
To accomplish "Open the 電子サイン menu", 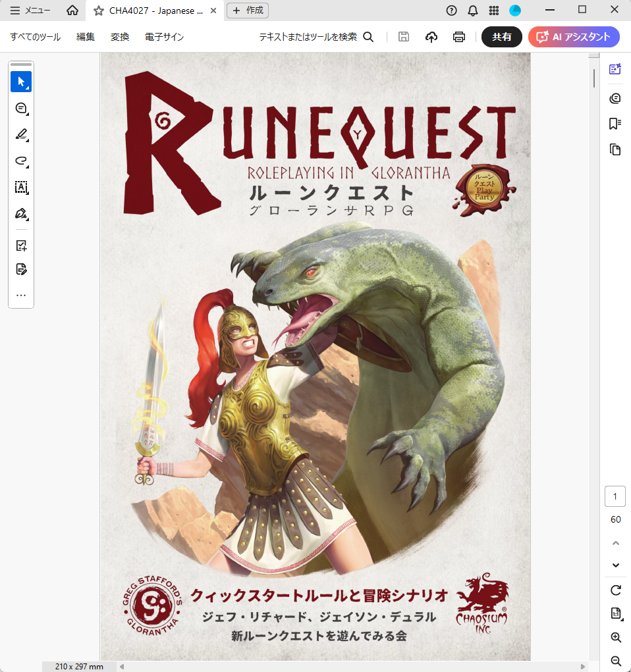I will (164, 37).
